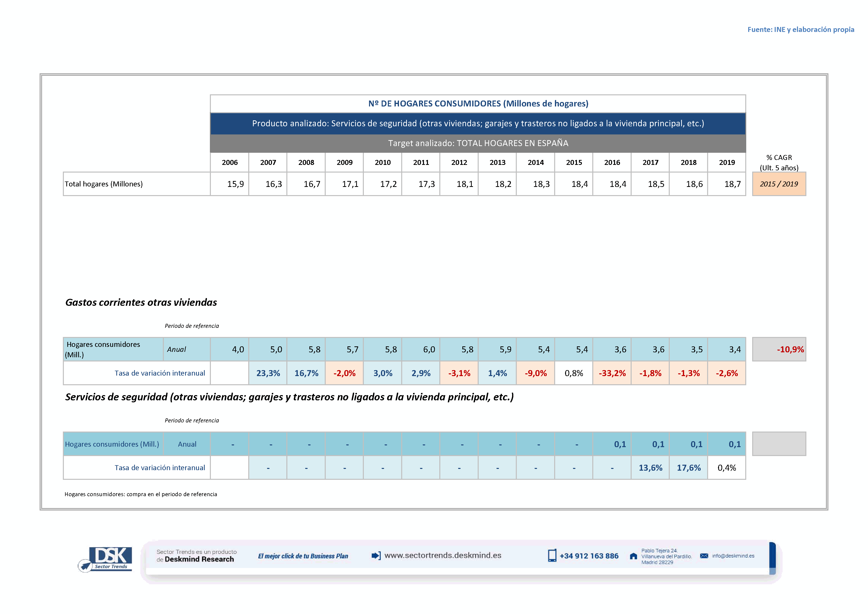This screenshot has height=614, width=868.
Task: Click the +34 912 163 886 phone number
Action: 589,556
